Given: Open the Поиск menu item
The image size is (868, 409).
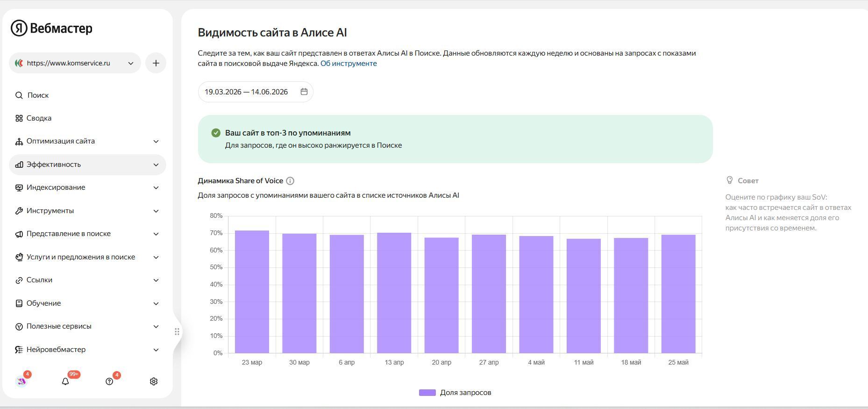Looking at the screenshot, I should [38, 95].
